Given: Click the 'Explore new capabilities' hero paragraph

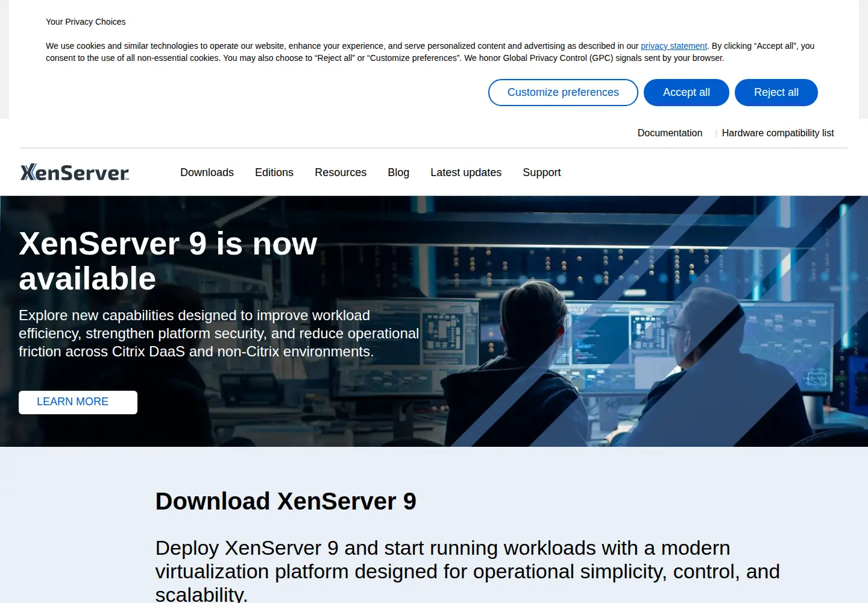Looking at the screenshot, I should (x=219, y=333).
